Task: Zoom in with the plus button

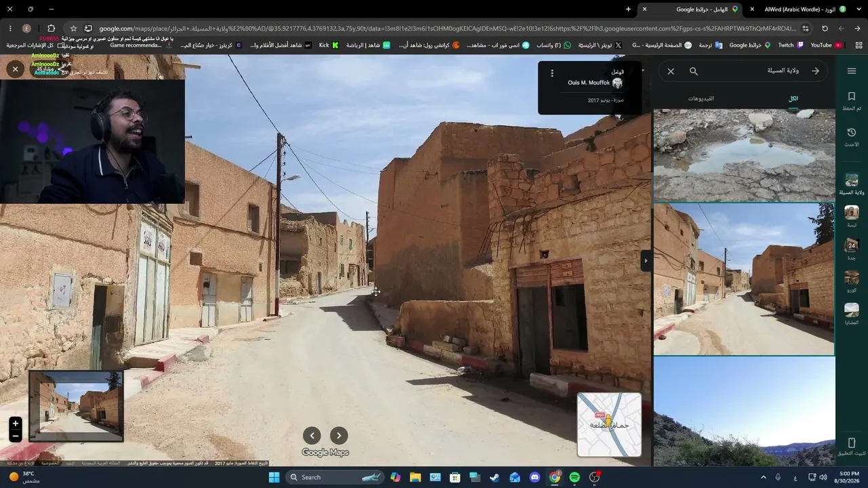Action: pyautogui.click(x=16, y=424)
